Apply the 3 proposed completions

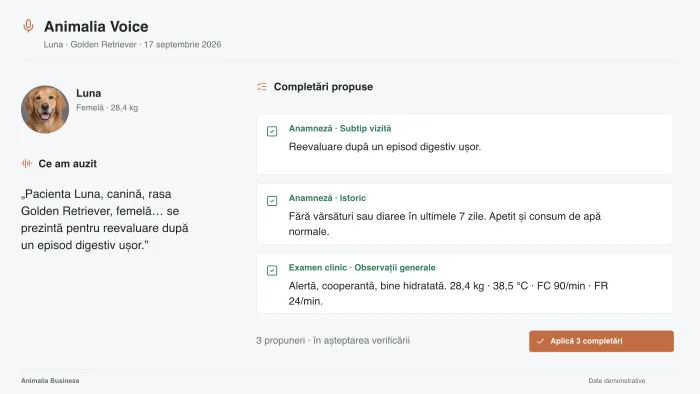tap(601, 341)
